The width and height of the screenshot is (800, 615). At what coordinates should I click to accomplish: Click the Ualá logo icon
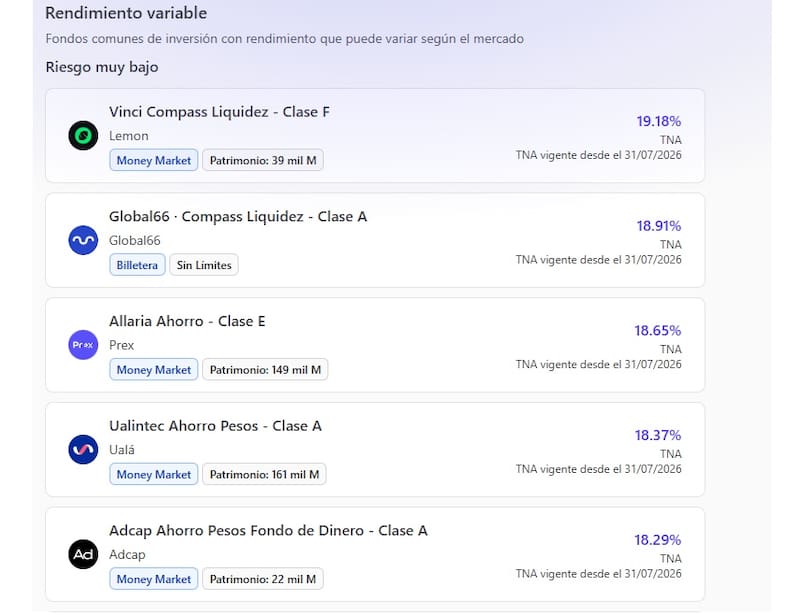coord(83,450)
